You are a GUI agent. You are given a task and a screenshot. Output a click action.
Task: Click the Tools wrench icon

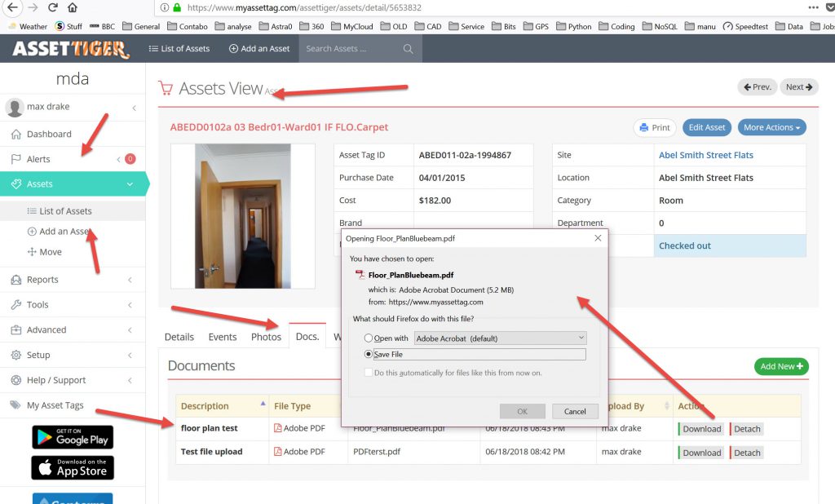(x=15, y=305)
